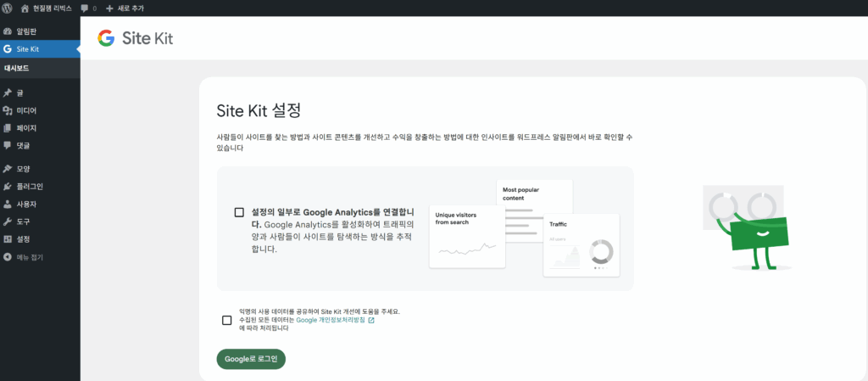Enable the Google Analytics connection checkbox
Image resolution: width=868 pixels, height=381 pixels.
click(x=239, y=212)
